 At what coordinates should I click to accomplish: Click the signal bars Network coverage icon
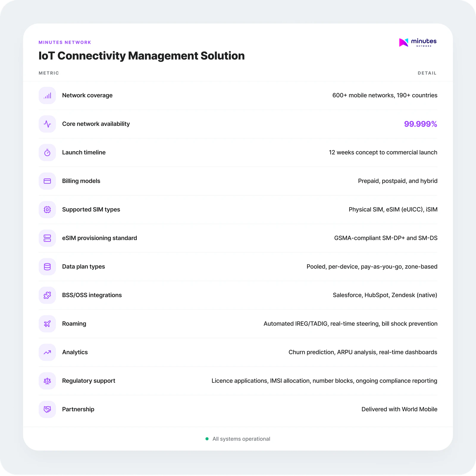point(47,96)
